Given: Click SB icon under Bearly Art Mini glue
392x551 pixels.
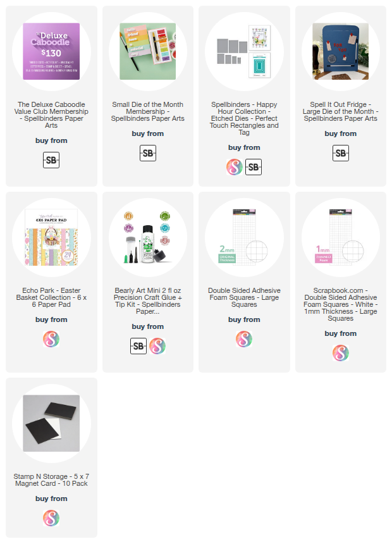Looking at the screenshot, I should pos(138,346).
